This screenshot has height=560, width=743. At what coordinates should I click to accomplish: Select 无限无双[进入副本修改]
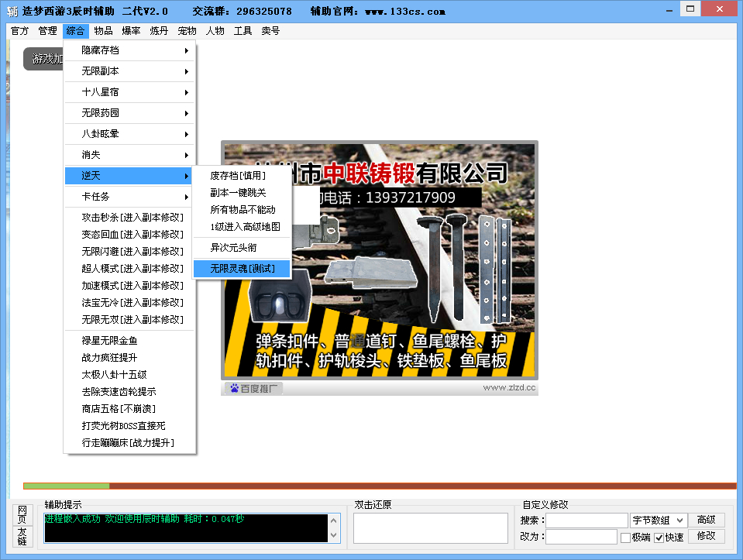click(x=129, y=320)
